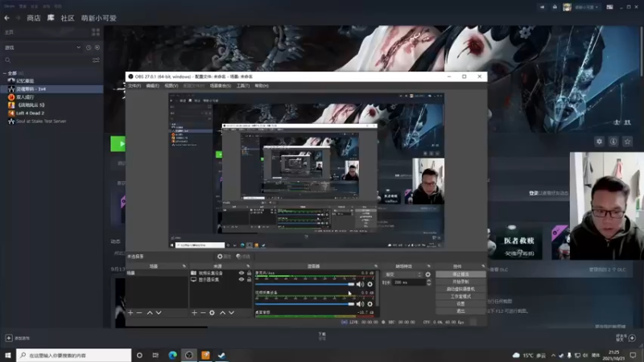Expand the 游戏 games filter dropdown
Viewport: 644px width, 362px height.
pos(78,47)
